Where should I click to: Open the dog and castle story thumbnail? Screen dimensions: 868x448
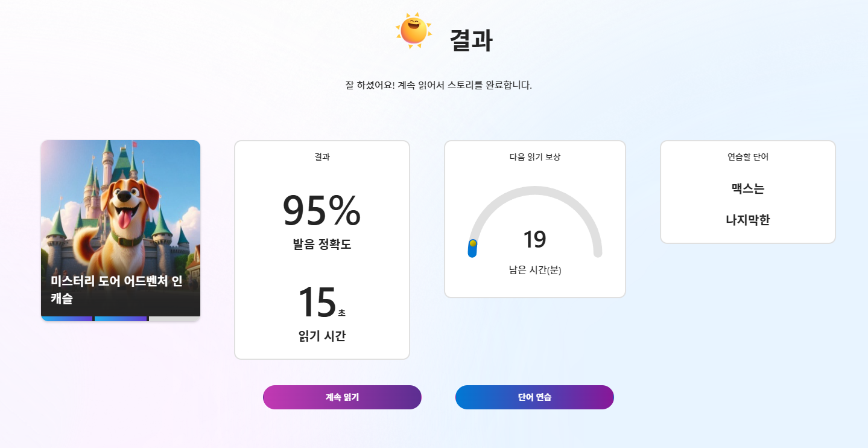point(121,230)
